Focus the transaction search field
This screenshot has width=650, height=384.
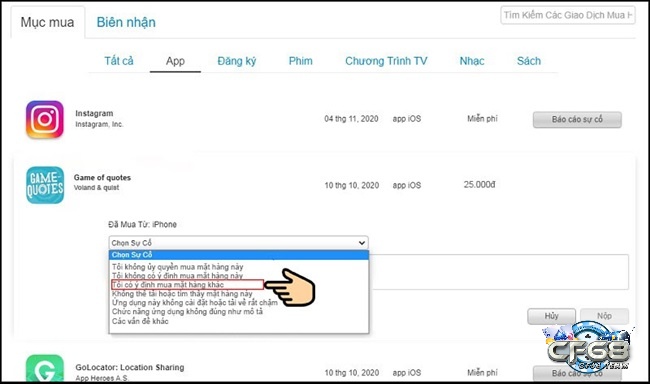point(568,15)
